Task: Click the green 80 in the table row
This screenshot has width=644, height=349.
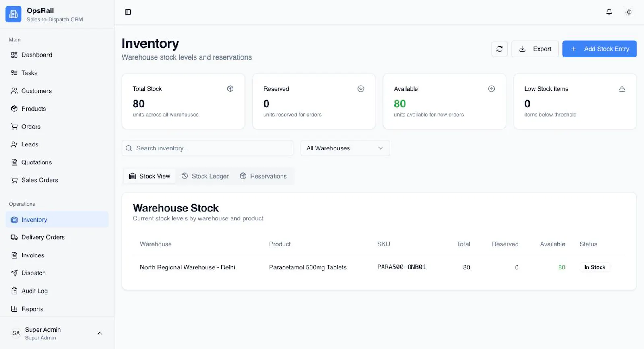Action: click(x=561, y=267)
